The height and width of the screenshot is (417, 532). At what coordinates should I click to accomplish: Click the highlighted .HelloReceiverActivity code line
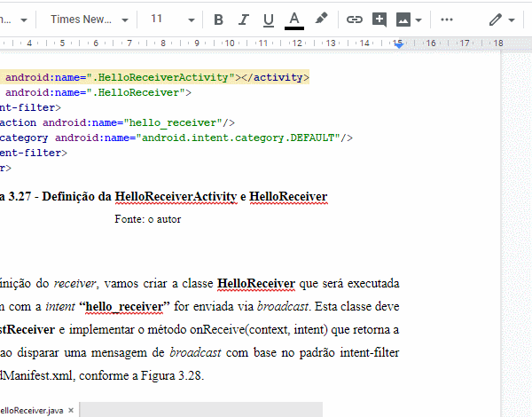(x=154, y=77)
